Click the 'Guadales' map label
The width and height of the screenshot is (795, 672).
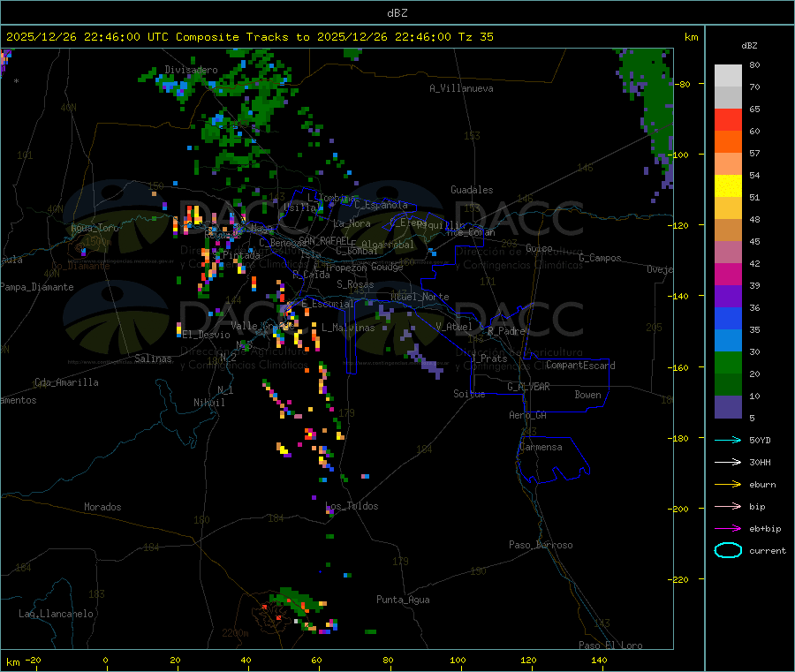click(x=472, y=190)
